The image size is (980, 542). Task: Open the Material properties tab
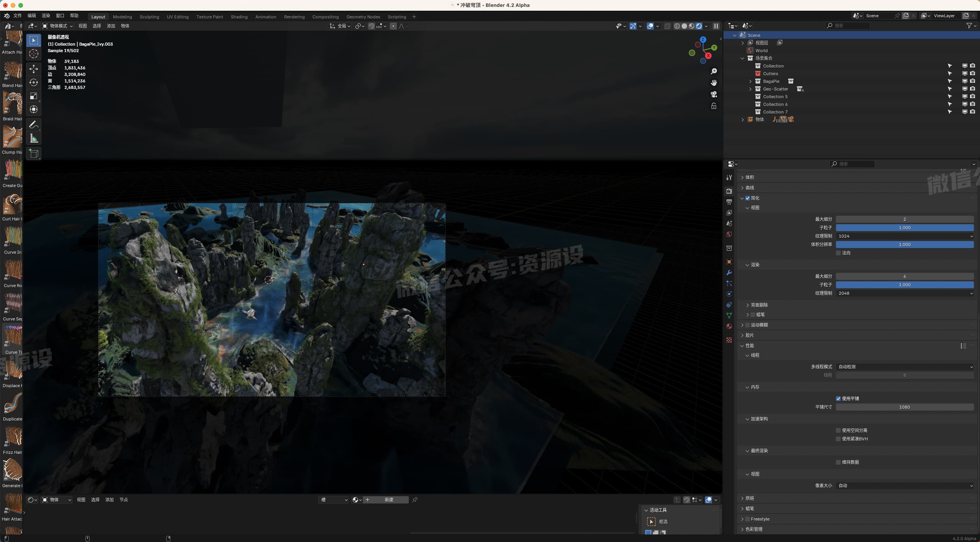(729, 326)
